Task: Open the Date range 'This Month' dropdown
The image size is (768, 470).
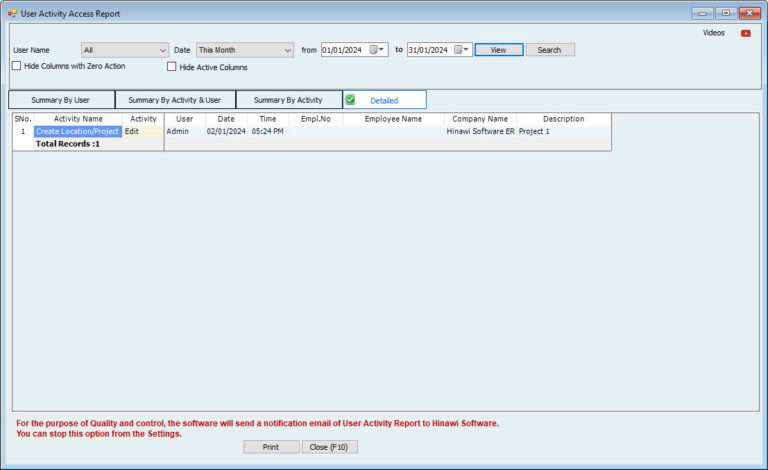Action: click(x=287, y=50)
